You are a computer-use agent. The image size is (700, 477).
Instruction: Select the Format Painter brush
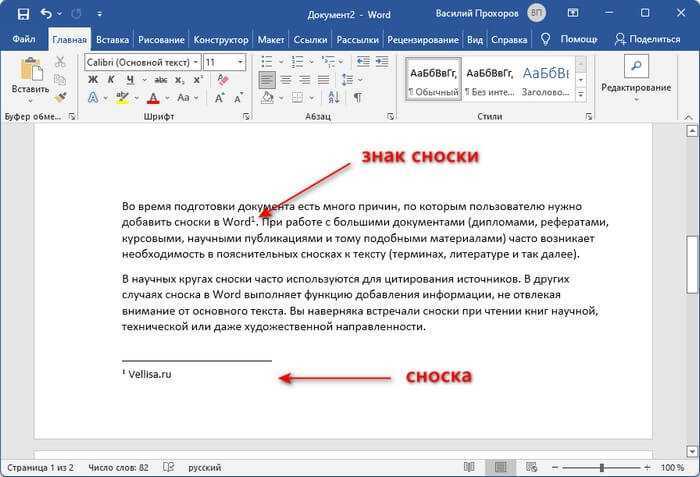click(x=60, y=97)
